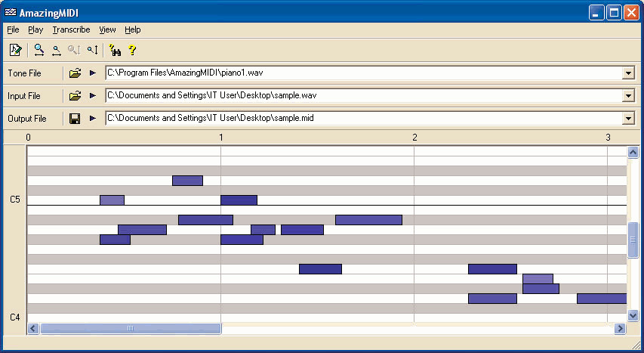Click the Output File label
Screen dimensions: 644x353
(x=27, y=119)
